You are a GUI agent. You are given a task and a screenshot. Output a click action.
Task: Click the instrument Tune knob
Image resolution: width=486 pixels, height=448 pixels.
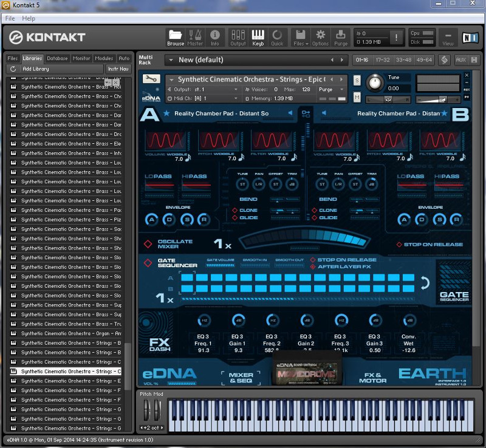375,83
